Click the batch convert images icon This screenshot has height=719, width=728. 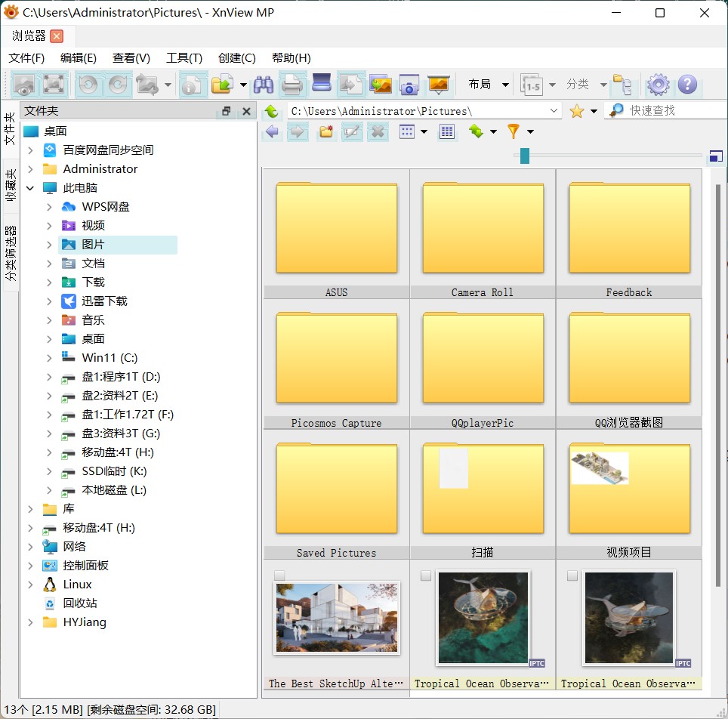[148, 85]
